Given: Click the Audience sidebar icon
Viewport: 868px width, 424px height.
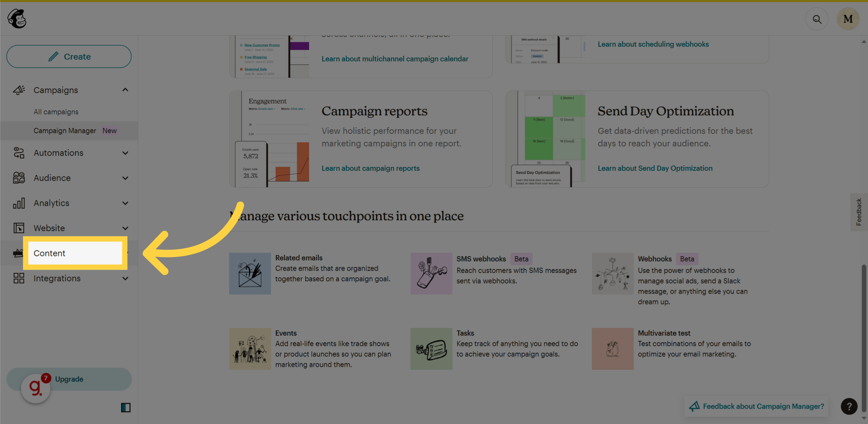Looking at the screenshot, I should (x=19, y=178).
